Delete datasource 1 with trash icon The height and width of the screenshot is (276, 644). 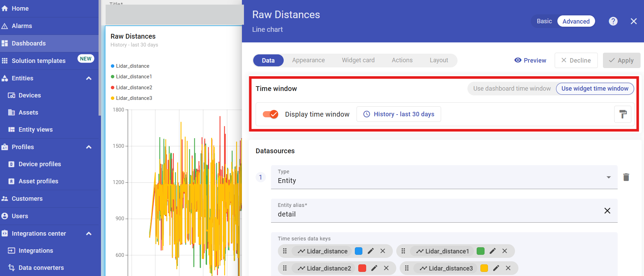click(x=626, y=177)
